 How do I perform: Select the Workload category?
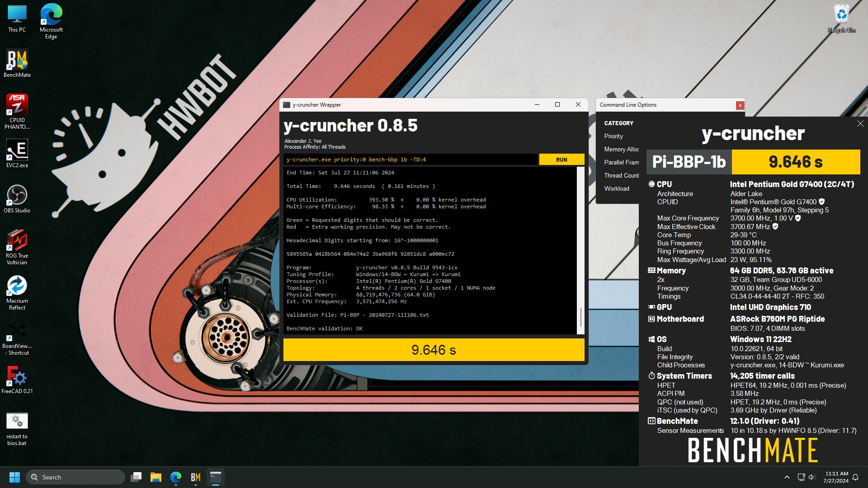pyautogui.click(x=617, y=188)
